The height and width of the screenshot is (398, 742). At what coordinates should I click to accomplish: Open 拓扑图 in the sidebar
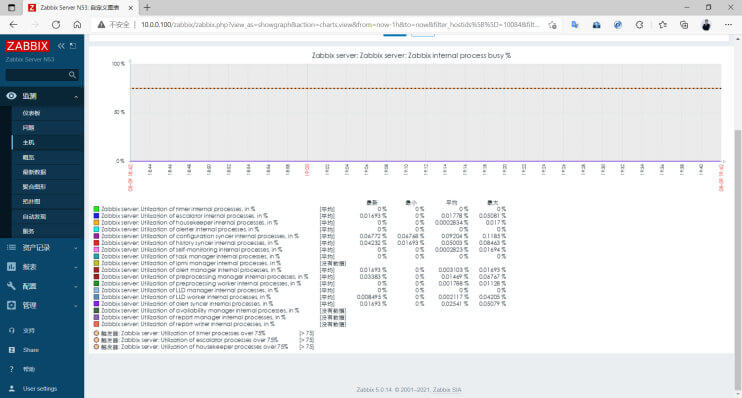pyautogui.click(x=31, y=202)
